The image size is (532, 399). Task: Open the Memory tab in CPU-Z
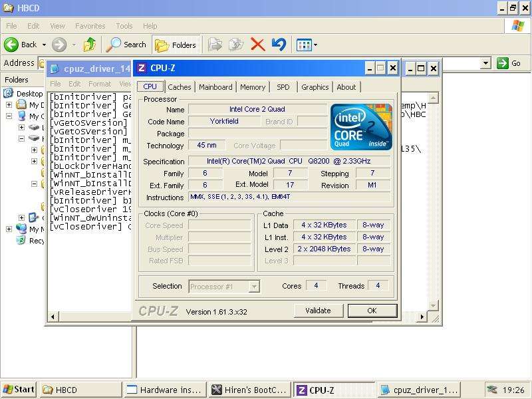[x=253, y=87]
